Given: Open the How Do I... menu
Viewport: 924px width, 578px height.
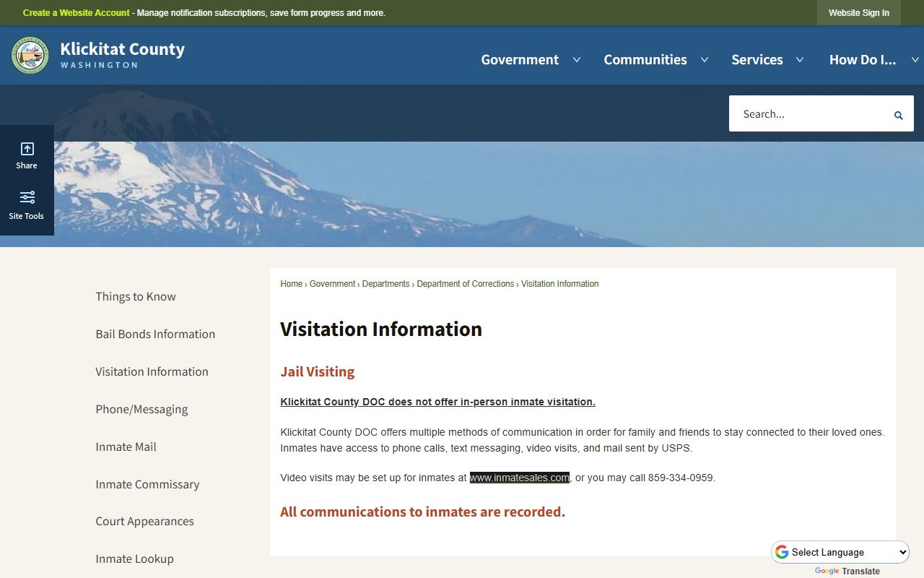Looking at the screenshot, I should [863, 60].
